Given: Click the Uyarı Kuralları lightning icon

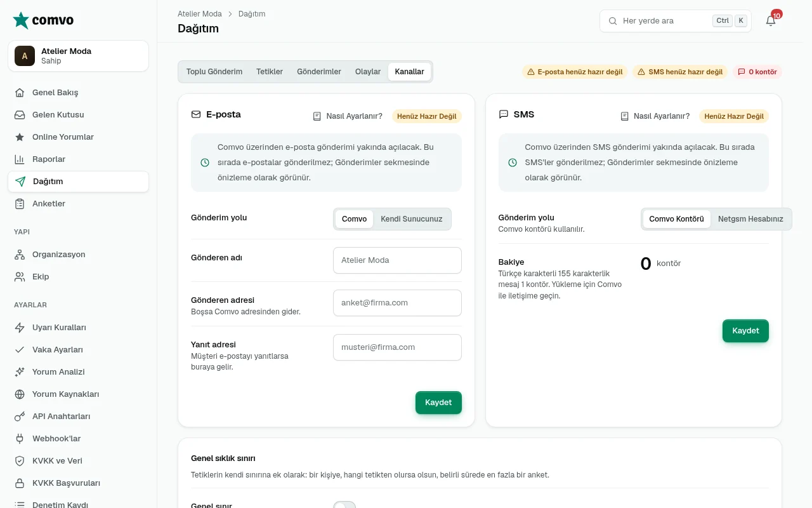Looking at the screenshot, I should (x=20, y=328).
